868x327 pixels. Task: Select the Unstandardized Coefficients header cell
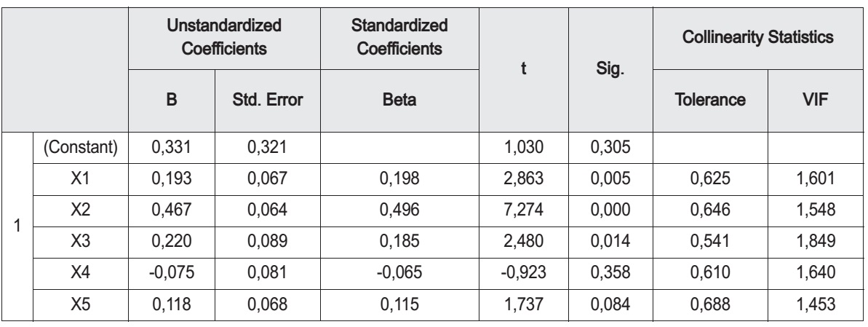(224, 38)
